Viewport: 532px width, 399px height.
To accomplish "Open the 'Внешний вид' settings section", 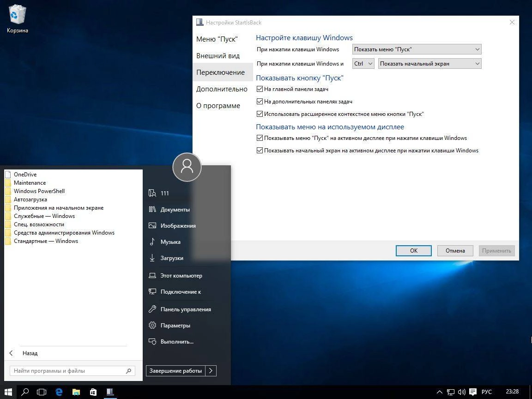I will [x=218, y=55].
